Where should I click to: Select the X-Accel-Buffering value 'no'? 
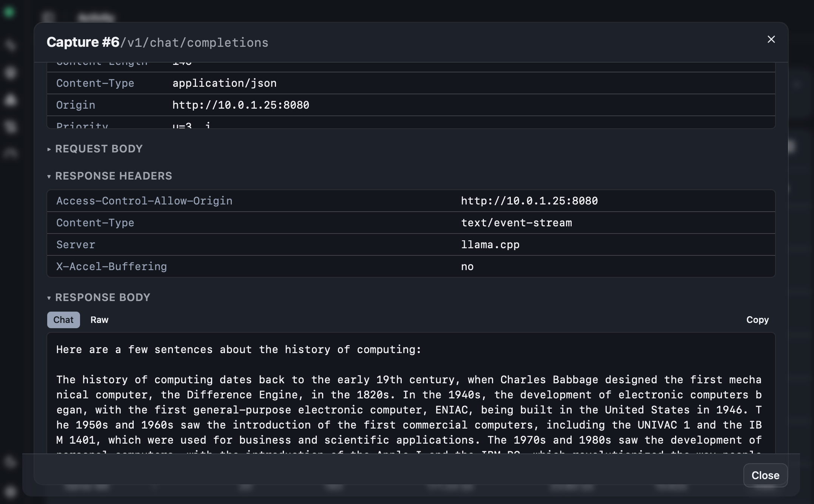click(467, 266)
